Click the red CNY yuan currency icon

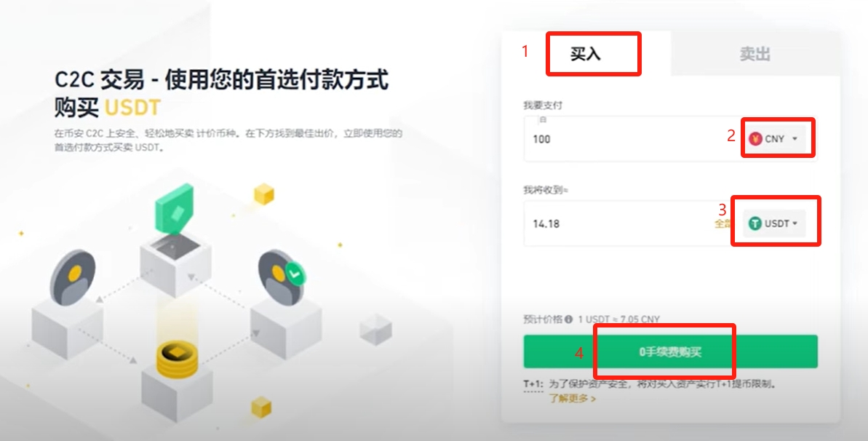[x=756, y=138]
